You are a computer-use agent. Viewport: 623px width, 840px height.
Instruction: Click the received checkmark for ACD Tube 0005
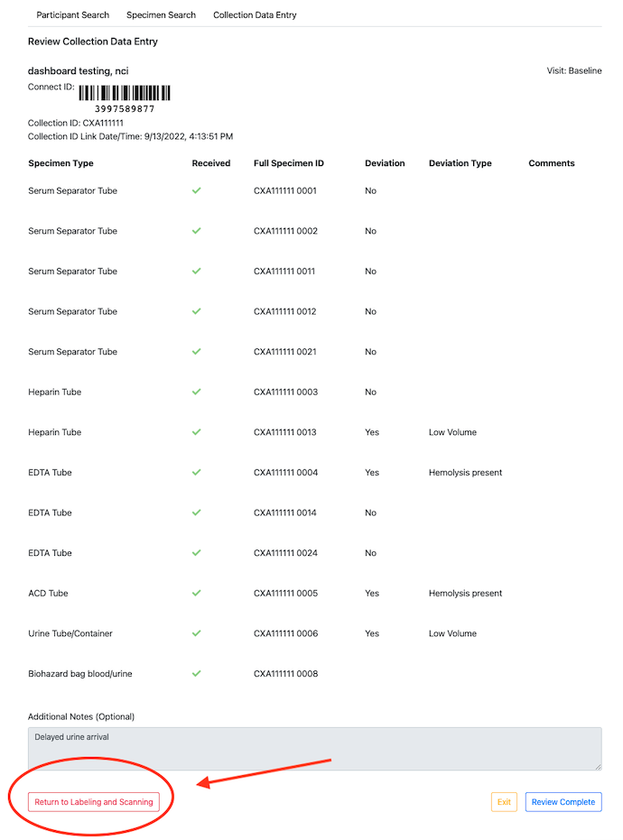click(x=196, y=594)
